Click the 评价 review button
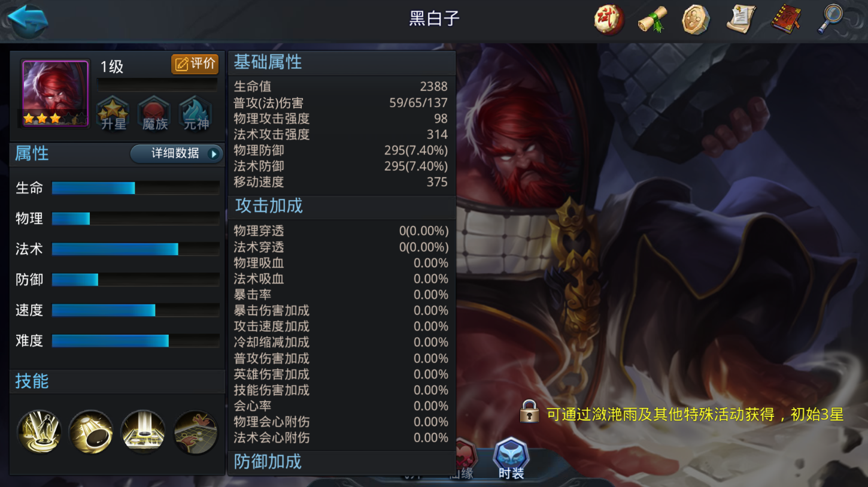The height and width of the screenshot is (487, 868). coord(195,64)
